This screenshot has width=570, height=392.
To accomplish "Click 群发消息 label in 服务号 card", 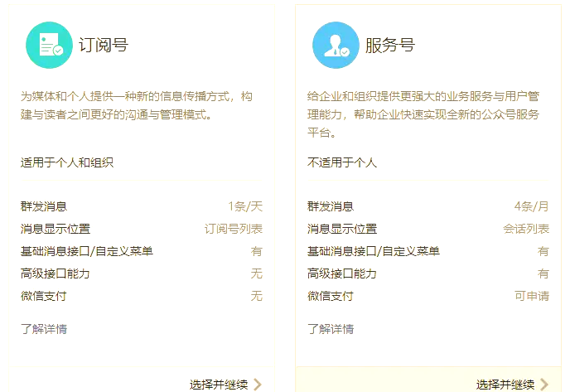I will 331,206.
